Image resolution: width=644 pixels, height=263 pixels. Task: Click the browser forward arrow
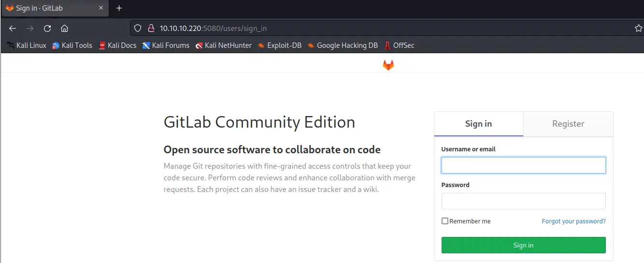[x=30, y=28]
